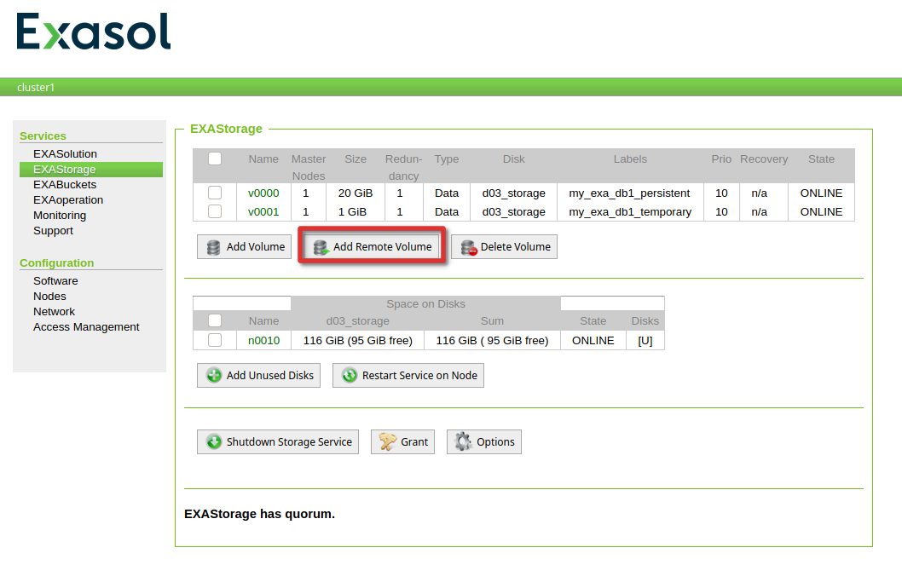Click the [U] disks cell for n0010
The width and height of the screenshot is (902, 588).
coord(645,341)
